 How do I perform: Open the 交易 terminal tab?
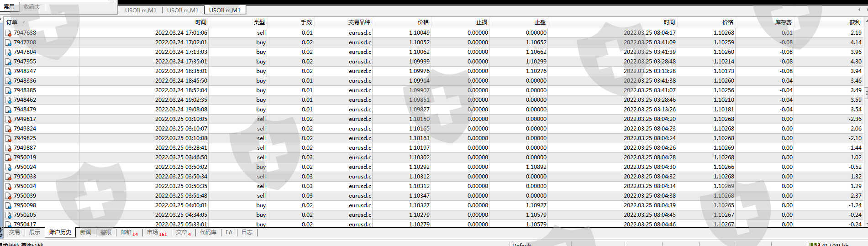coord(15,232)
